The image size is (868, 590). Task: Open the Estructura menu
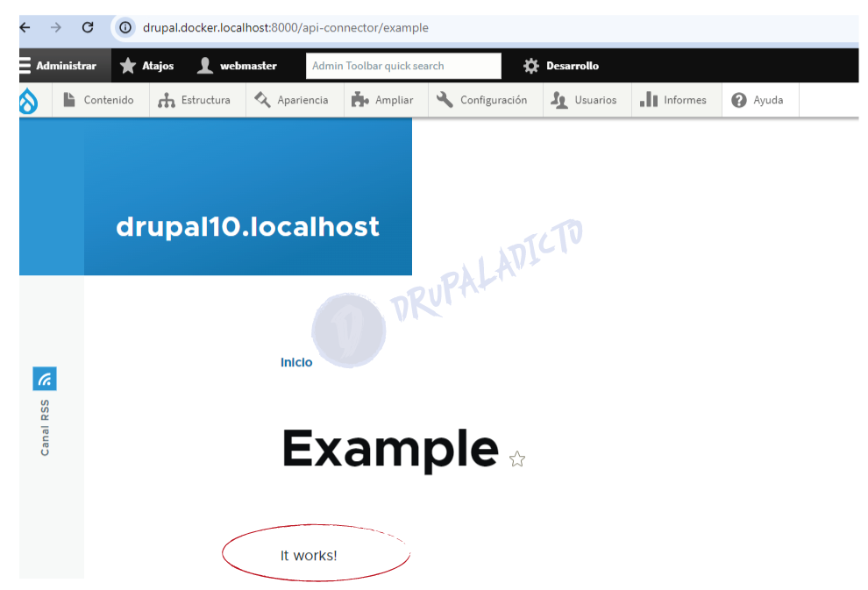(x=196, y=100)
